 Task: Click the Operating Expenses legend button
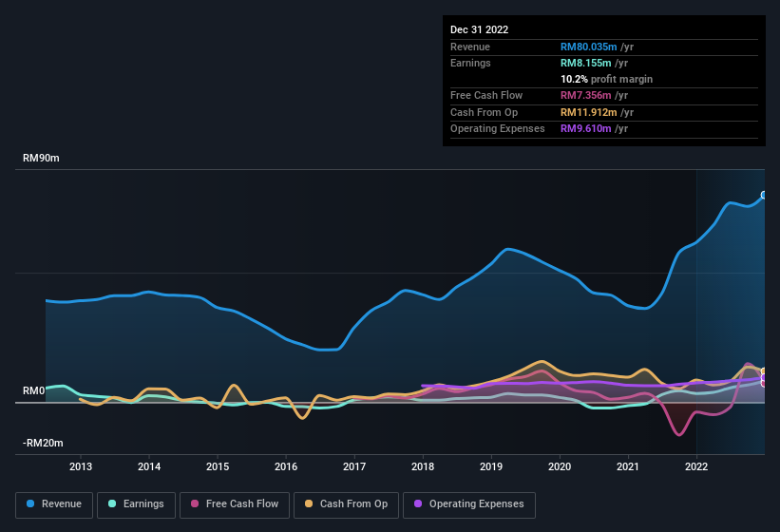click(468, 503)
